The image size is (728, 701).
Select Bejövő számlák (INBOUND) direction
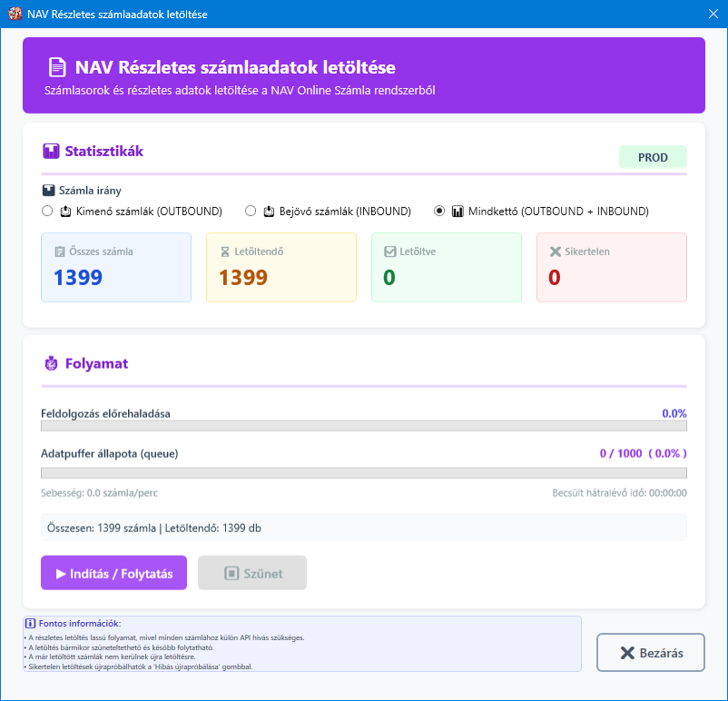point(250,211)
